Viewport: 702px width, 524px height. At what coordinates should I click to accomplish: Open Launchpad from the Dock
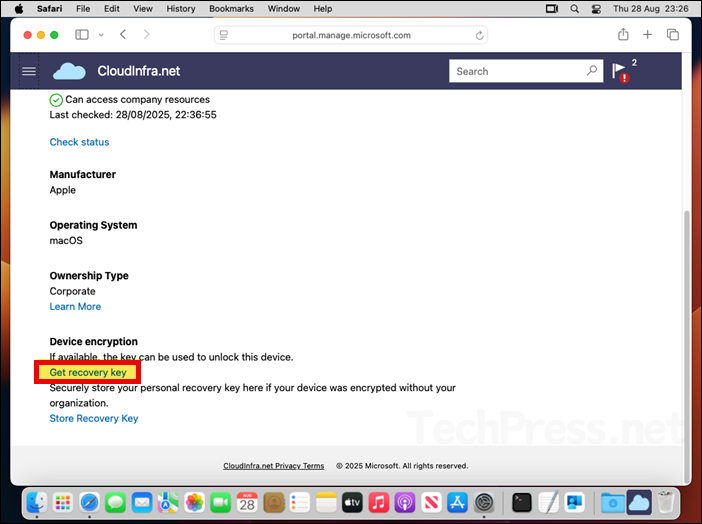(x=63, y=503)
